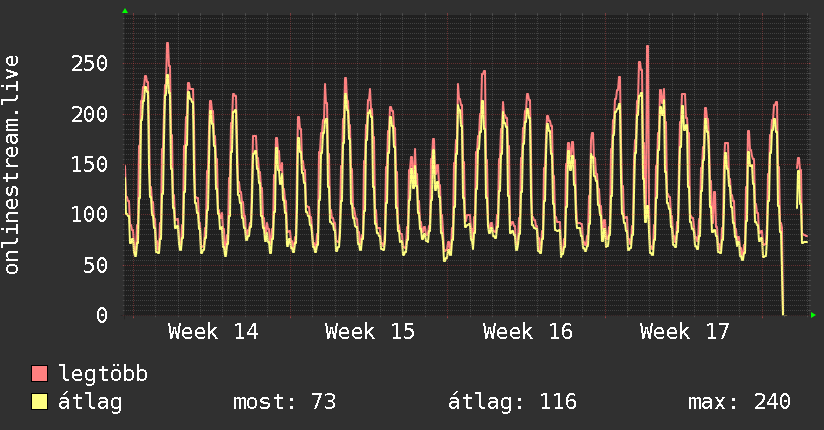Click the 0 y-axis tick label
This screenshot has width=824, height=430.
(x=102, y=315)
